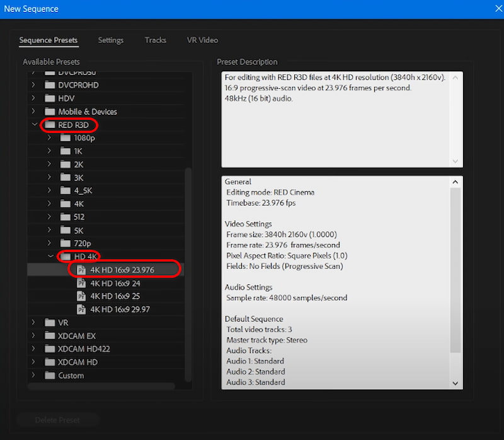Click the description box scroll-down arrow

pos(455,161)
